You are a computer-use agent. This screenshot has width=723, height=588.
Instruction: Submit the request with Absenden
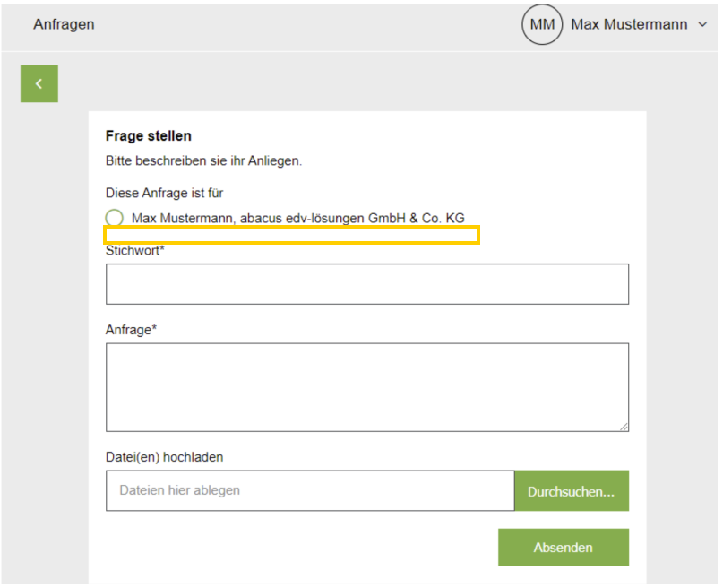tap(563, 548)
